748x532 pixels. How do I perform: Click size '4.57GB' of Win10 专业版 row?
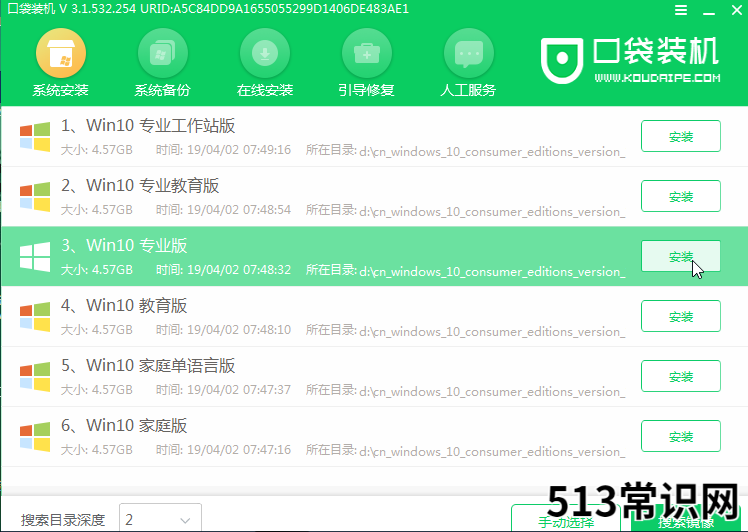tap(112, 270)
